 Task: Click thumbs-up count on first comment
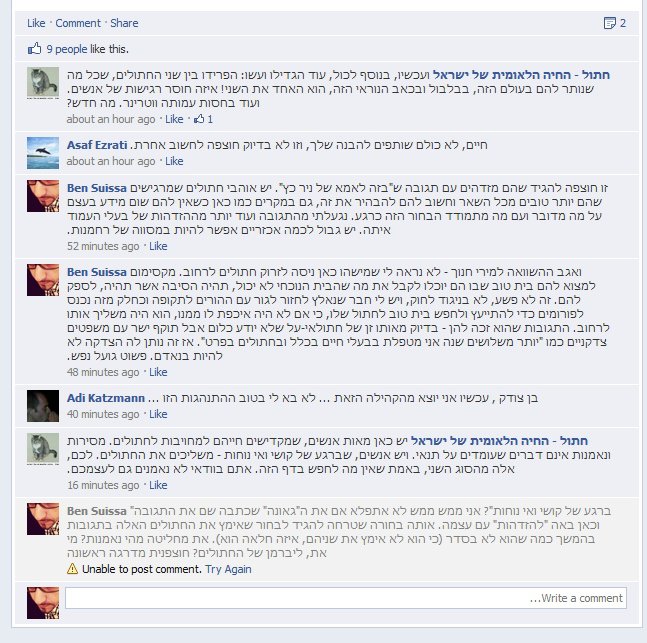[203, 119]
